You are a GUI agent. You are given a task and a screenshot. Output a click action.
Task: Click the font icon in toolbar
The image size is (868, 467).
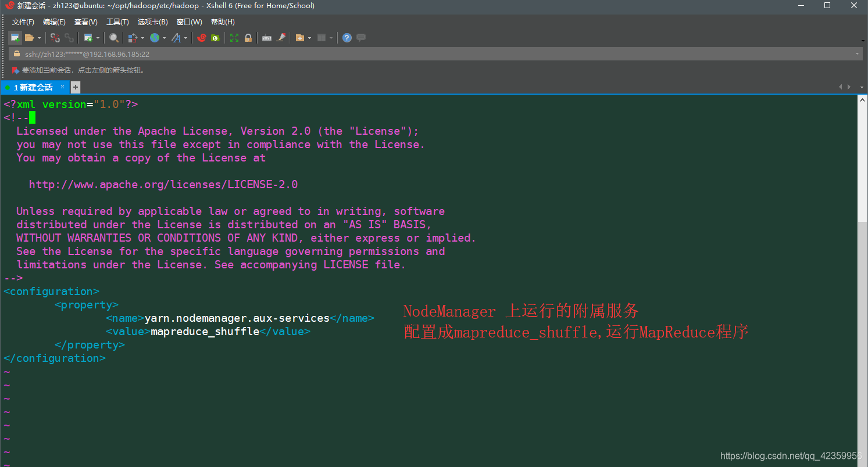176,38
